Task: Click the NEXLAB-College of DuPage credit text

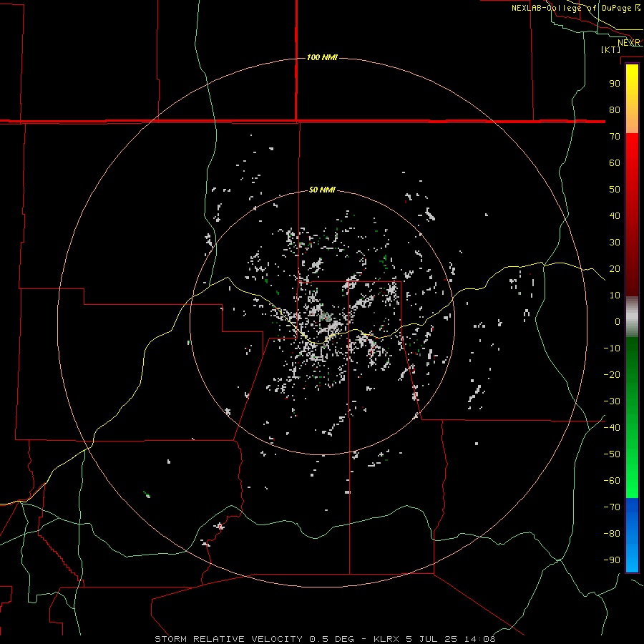Action: (x=575, y=8)
